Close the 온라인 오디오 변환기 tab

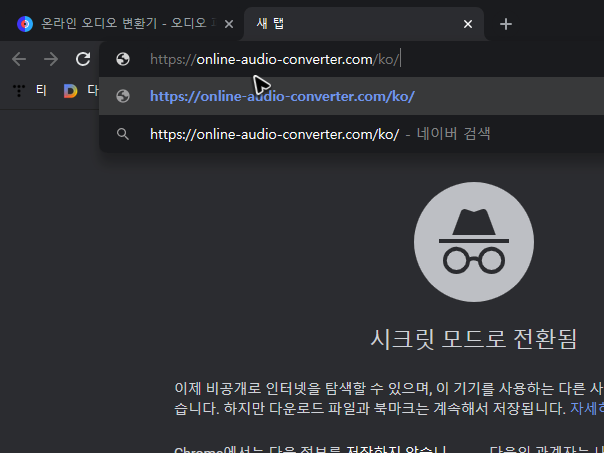point(229,24)
